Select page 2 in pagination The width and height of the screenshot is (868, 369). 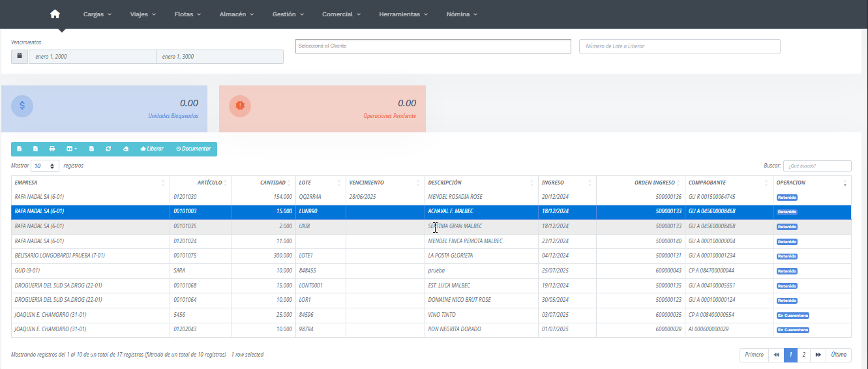(803, 355)
